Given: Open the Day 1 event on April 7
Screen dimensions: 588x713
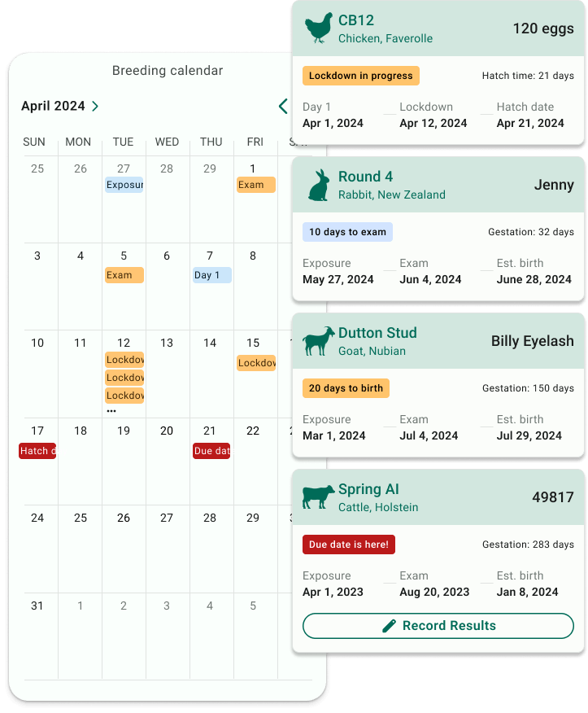Looking at the screenshot, I should (212, 275).
